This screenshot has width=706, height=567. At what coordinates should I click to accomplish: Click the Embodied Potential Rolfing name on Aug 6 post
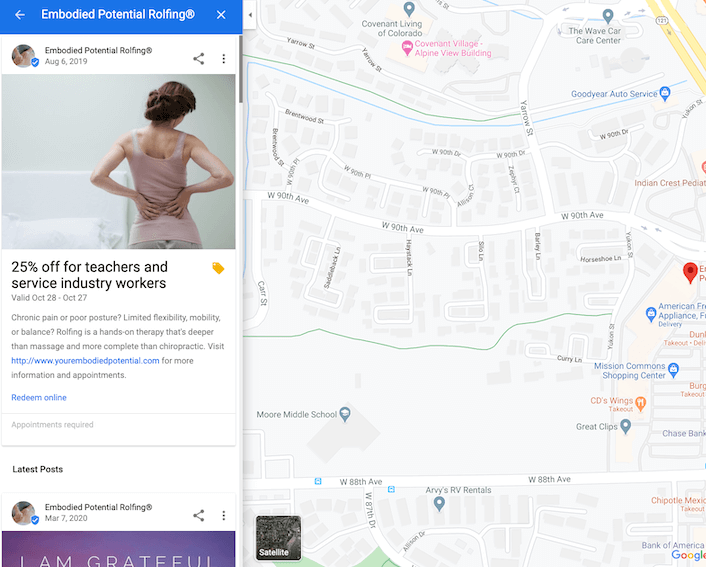coord(98,50)
